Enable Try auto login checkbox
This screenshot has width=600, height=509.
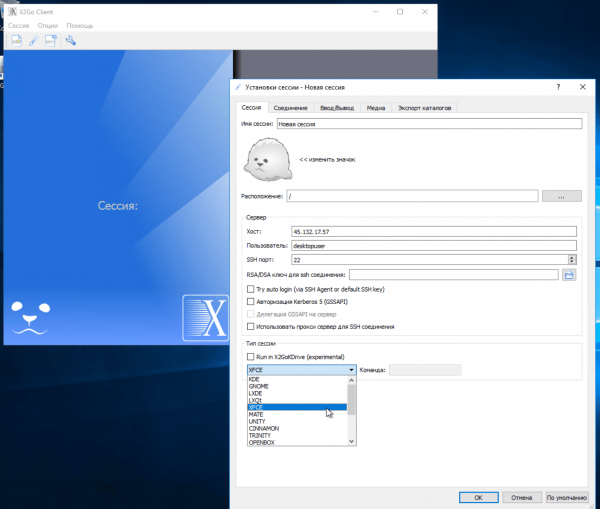tap(251, 289)
